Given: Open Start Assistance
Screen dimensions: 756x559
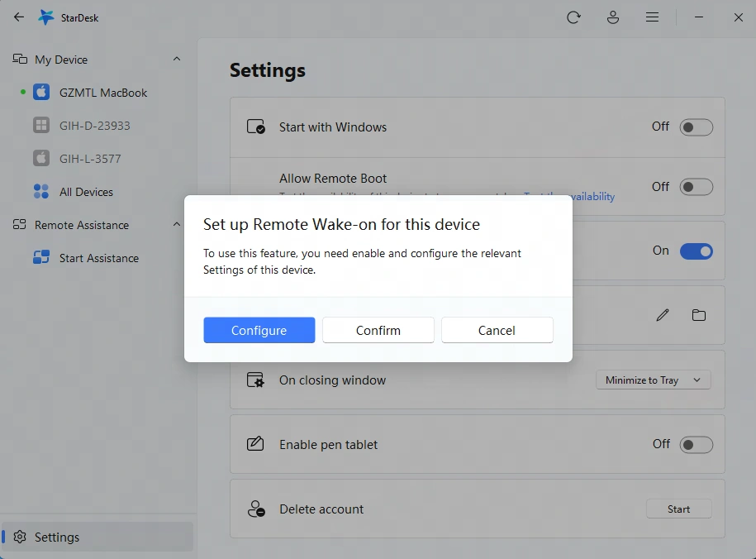Looking at the screenshot, I should 97,258.
